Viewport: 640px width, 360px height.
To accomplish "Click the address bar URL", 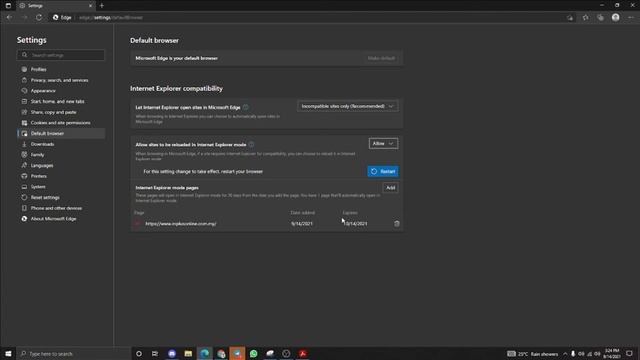I will [x=111, y=18].
